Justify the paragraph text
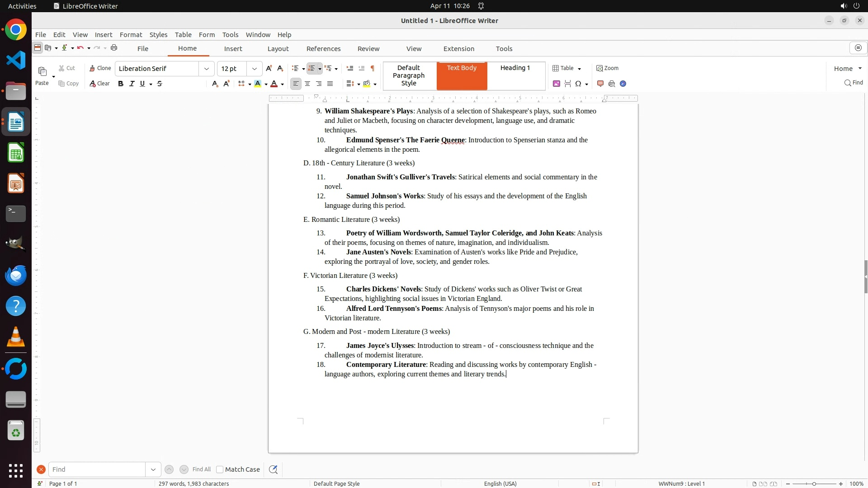The image size is (868, 488). (330, 84)
